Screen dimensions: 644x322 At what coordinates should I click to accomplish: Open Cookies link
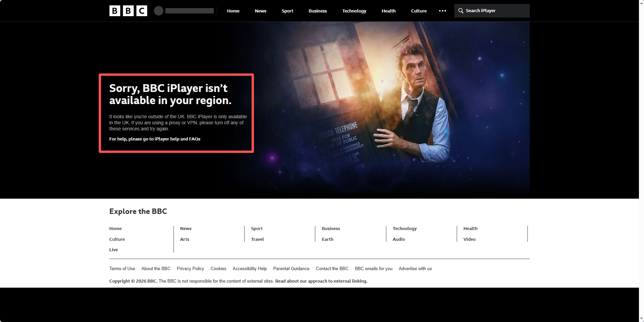218,268
